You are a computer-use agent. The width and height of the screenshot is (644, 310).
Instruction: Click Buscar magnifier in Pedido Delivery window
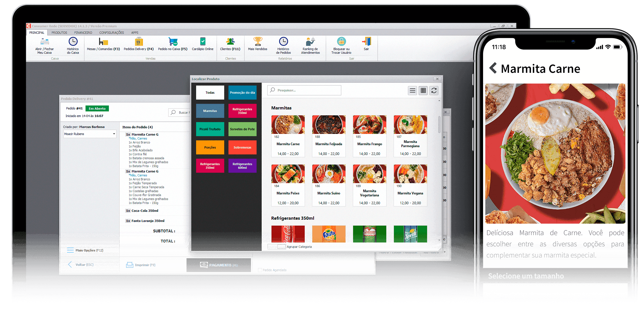[x=173, y=112]
